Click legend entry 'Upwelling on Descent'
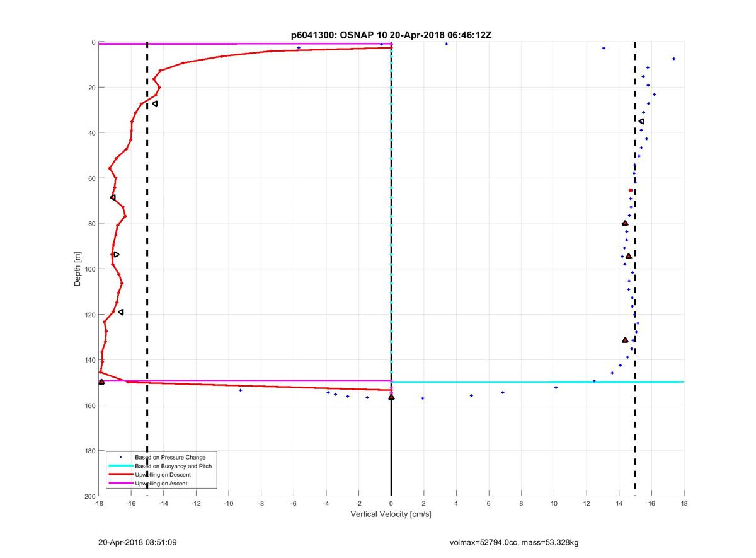 (163, 475)
